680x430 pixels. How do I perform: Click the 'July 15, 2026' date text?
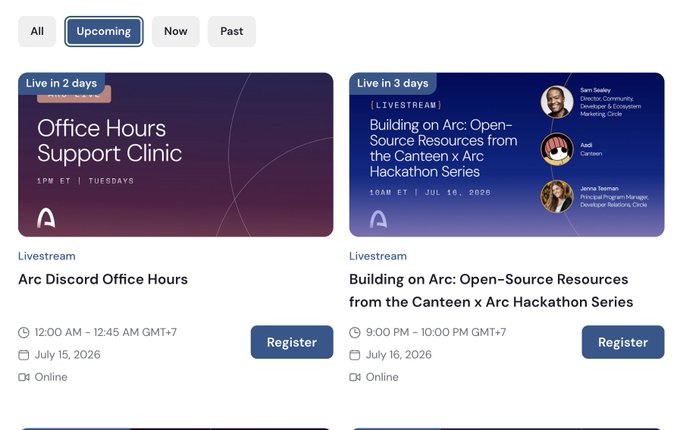click(67, 355)
